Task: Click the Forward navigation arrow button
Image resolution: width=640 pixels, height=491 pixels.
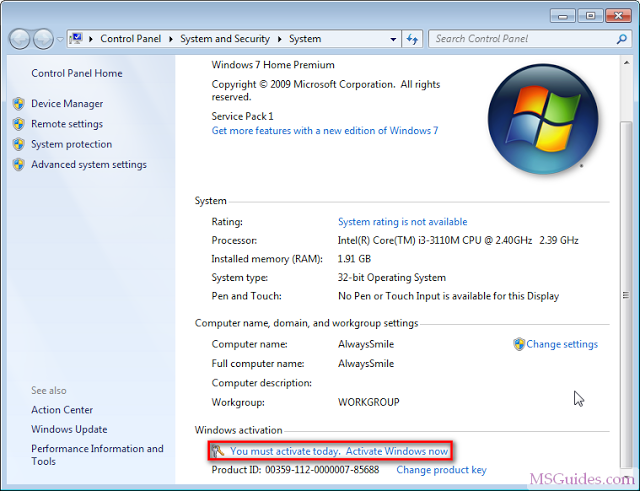Action: click(x=43, y=39)
